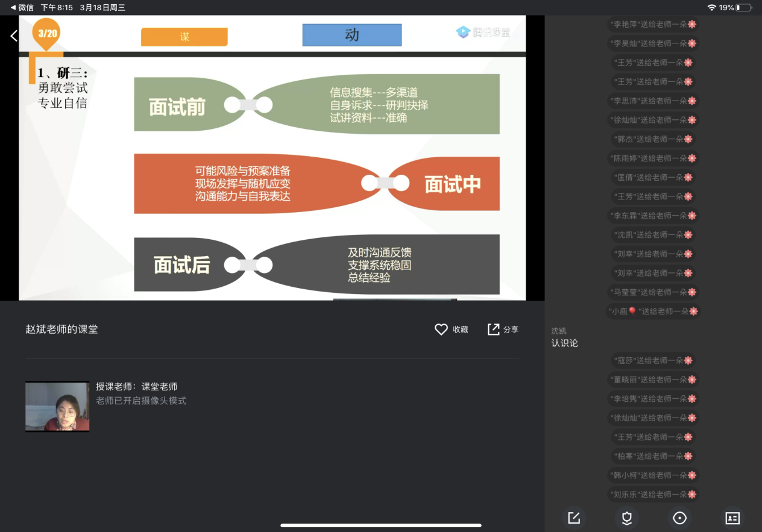Viewport: 762px width, 532px height.
Task: Tap the heart icon to favorite the class
Action: pos(441,330)
